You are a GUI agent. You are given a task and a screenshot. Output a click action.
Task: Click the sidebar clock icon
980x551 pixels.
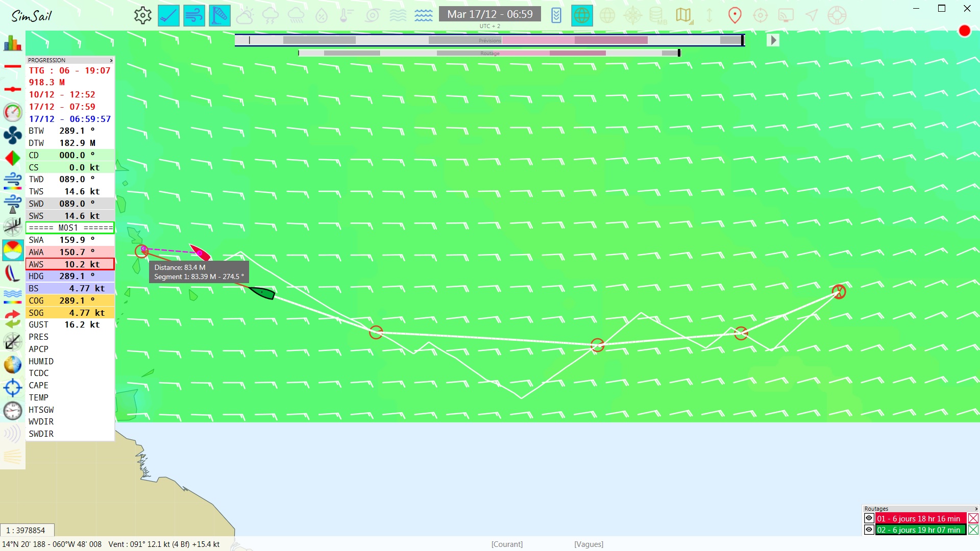12,411
